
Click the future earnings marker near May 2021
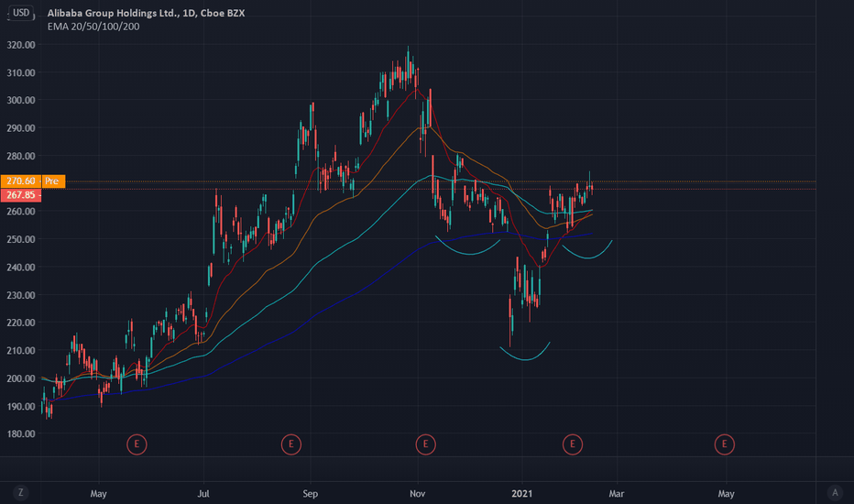pos(725,444)
